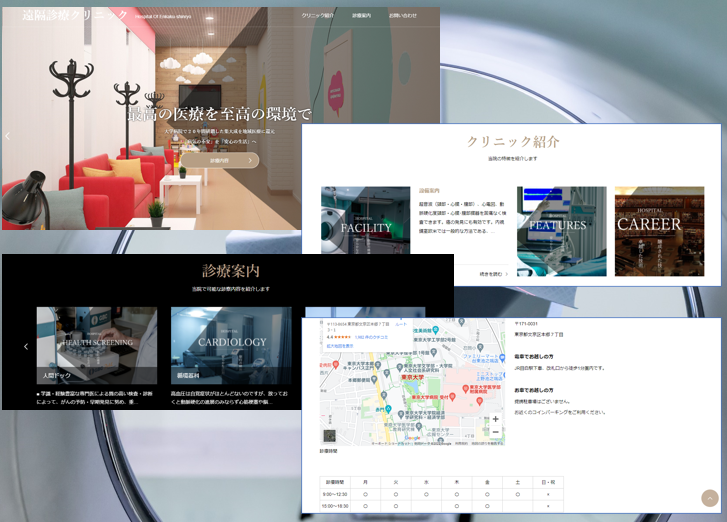
Task: Click the previous arrow in 診療案内 carousel
Action: click(26, 346)
